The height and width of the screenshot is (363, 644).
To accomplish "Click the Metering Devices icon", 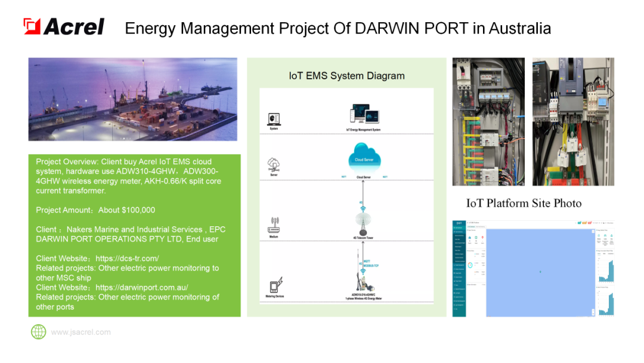I will (276, 285).
